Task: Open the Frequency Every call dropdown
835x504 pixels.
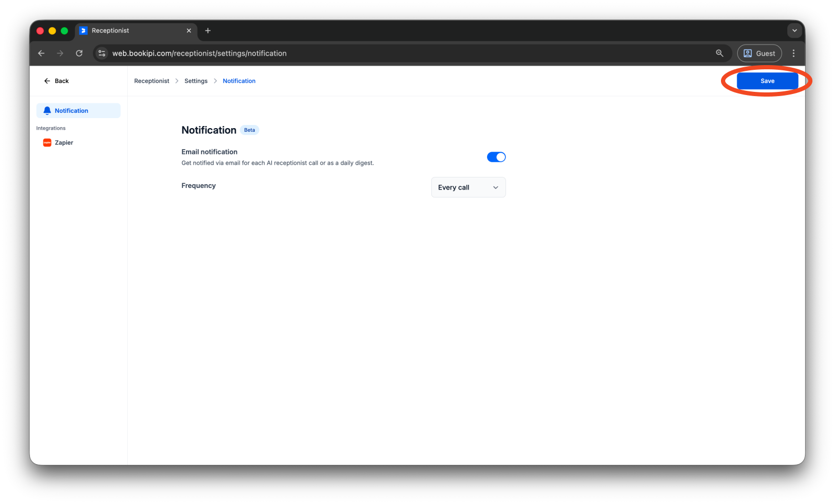Action: click(x=468, y=187)
